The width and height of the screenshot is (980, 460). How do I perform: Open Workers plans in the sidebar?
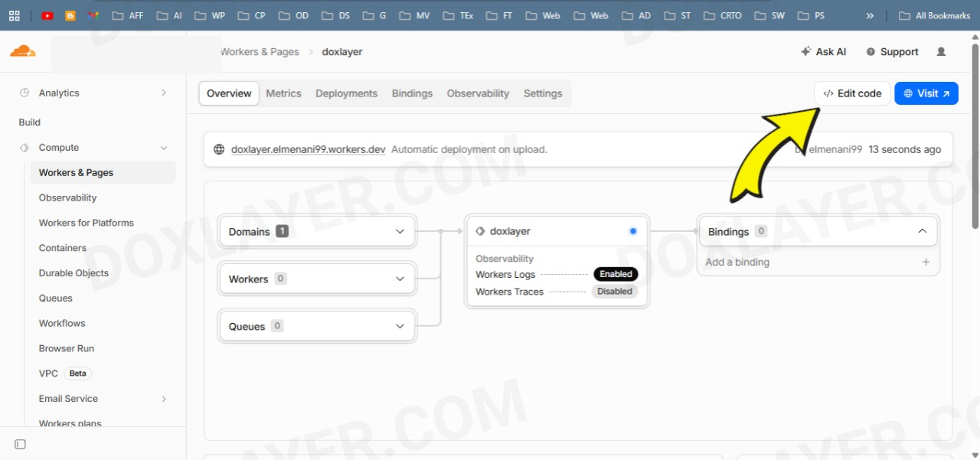pos(70,423)
